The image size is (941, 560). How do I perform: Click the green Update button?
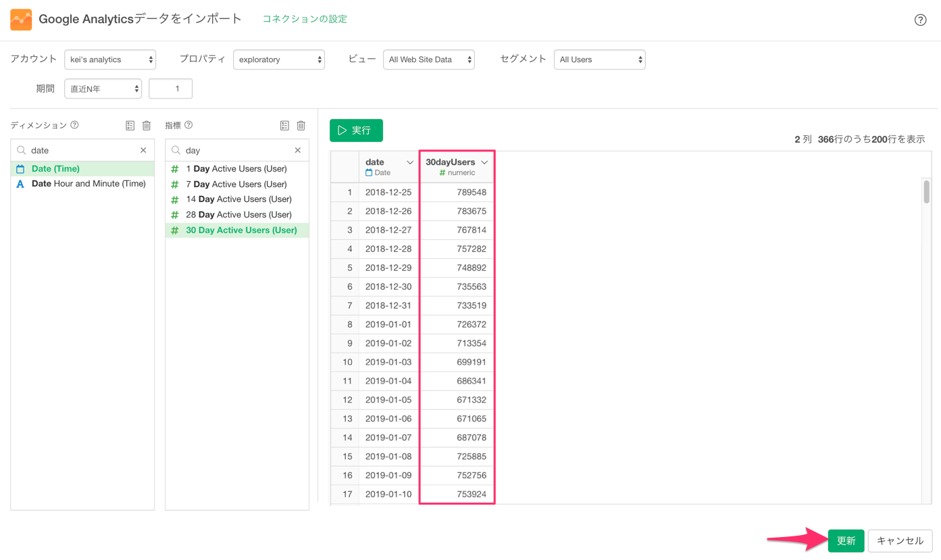coord(846,540)
